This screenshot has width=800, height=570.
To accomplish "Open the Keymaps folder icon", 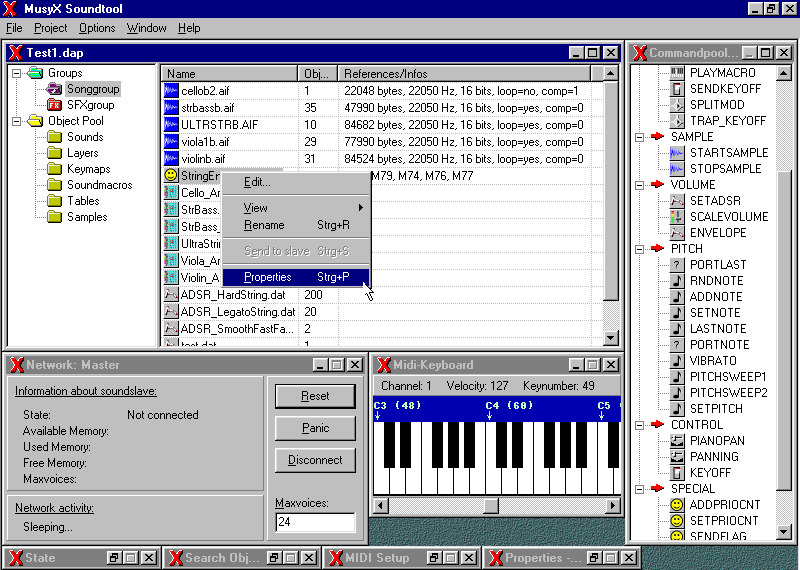I will (x=54, y=169).
